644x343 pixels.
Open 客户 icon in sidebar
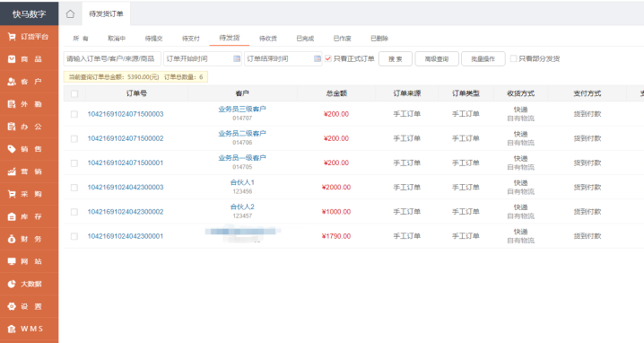(12, 82)
